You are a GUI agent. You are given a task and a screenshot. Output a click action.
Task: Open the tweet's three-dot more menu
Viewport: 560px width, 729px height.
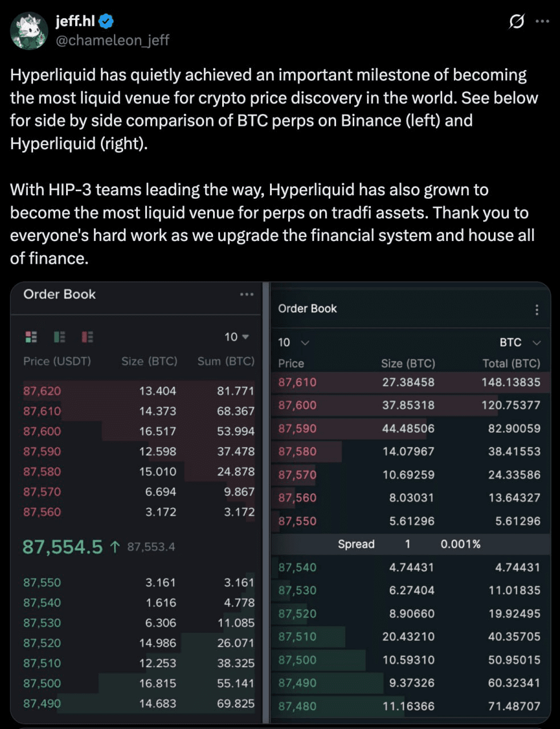tap(542, 22)
